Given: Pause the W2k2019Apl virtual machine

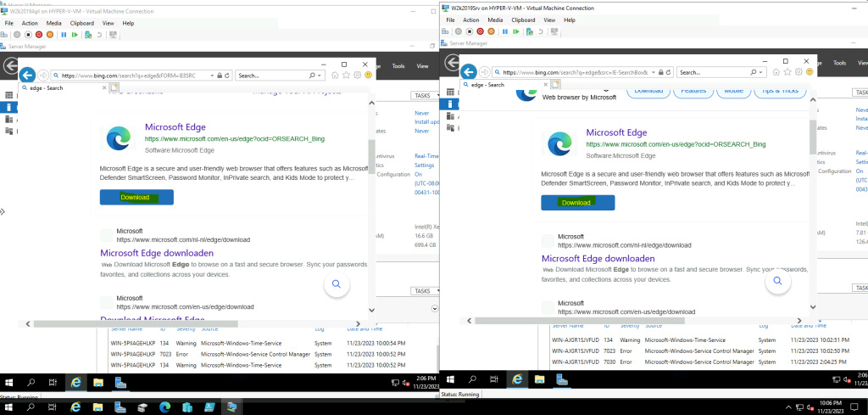Looking at the screenshot, I should (x=64, y=34).
